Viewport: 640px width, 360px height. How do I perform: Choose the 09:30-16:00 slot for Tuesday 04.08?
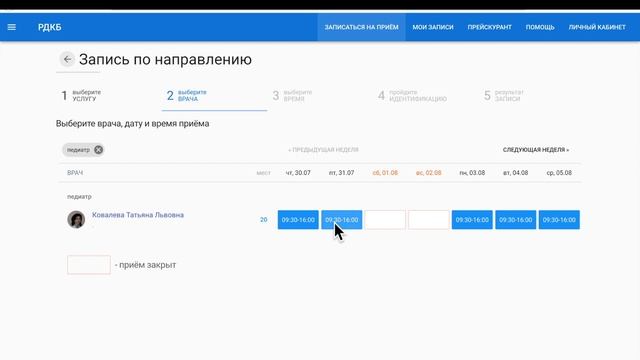point(516,220)
